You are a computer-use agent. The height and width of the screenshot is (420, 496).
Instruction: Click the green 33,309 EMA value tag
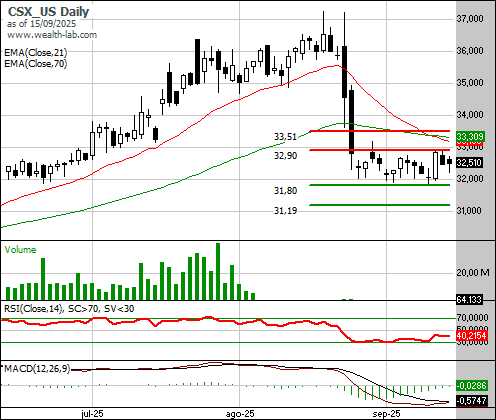coord(470,137)
